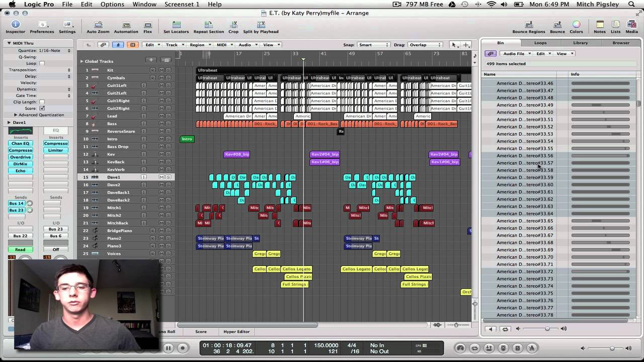Click the Chan EQ insert button
The height and width of the screenshot is (362, 644).
(21, 143)
